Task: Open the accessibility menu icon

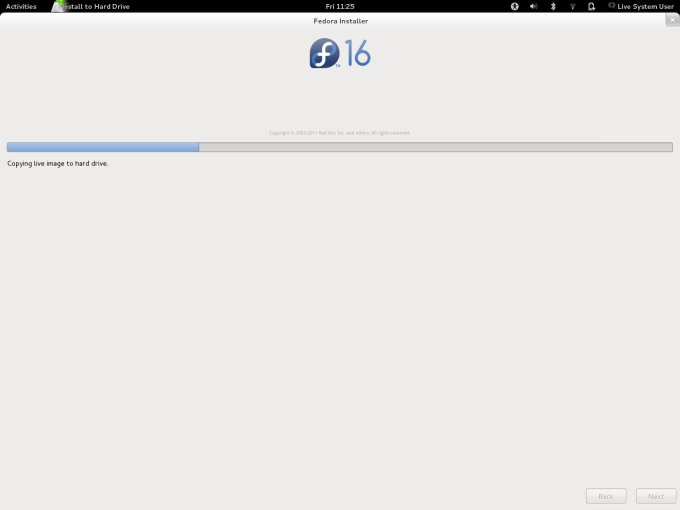Action: click(514, 7)
